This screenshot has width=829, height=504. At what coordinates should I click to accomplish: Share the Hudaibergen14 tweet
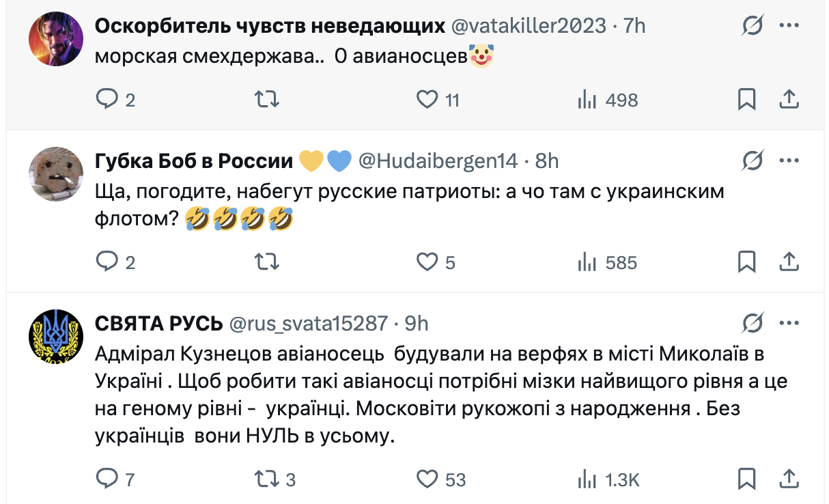(x=789, y=262)
